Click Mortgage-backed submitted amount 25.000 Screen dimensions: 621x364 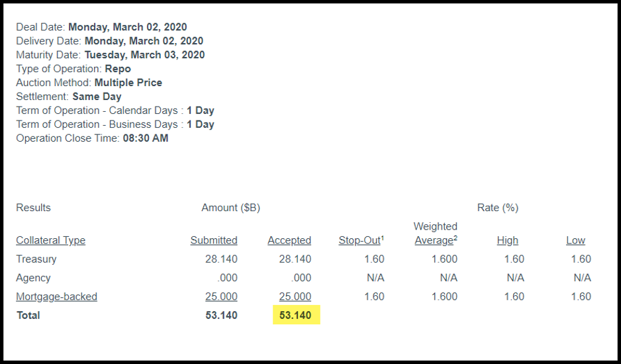(x=221, y=296)
